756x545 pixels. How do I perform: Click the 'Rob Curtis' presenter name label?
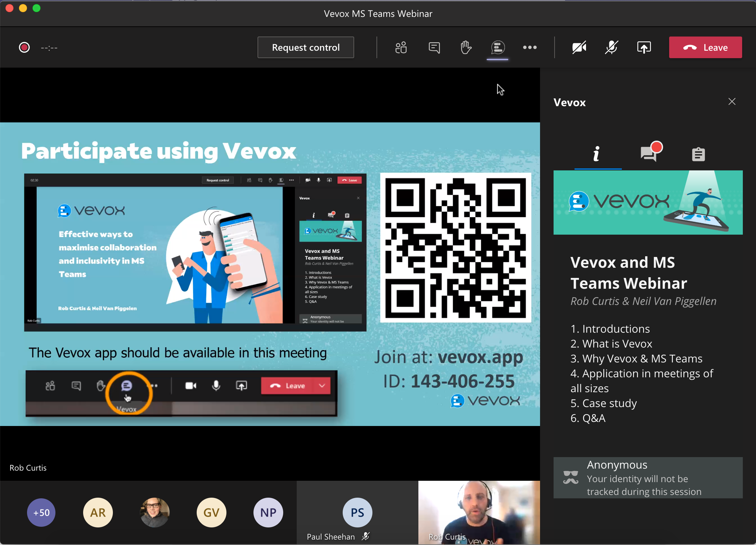pyautogui.click(x=28, y=468)
